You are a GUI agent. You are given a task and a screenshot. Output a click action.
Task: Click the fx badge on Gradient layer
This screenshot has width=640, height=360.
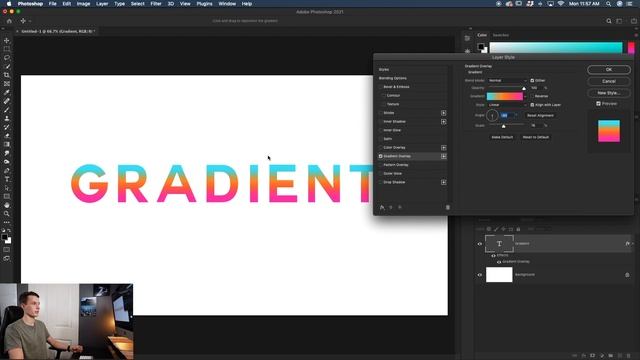pos(627,244)
